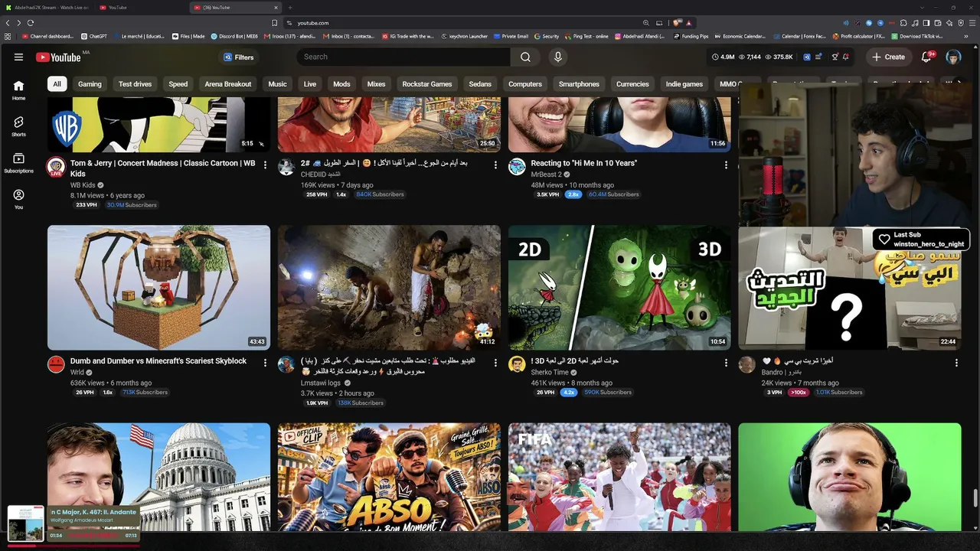This screenshot has height=551, width=980.
Task: Open options for Tom & Jerry video
Action: [265, 165]
